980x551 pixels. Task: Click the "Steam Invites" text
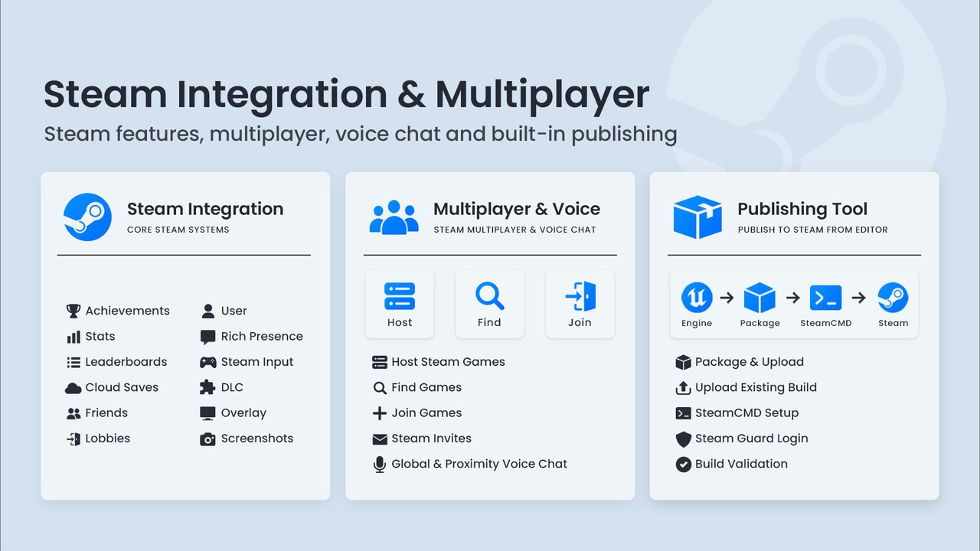pyautogui.click(x=431, y=439)
